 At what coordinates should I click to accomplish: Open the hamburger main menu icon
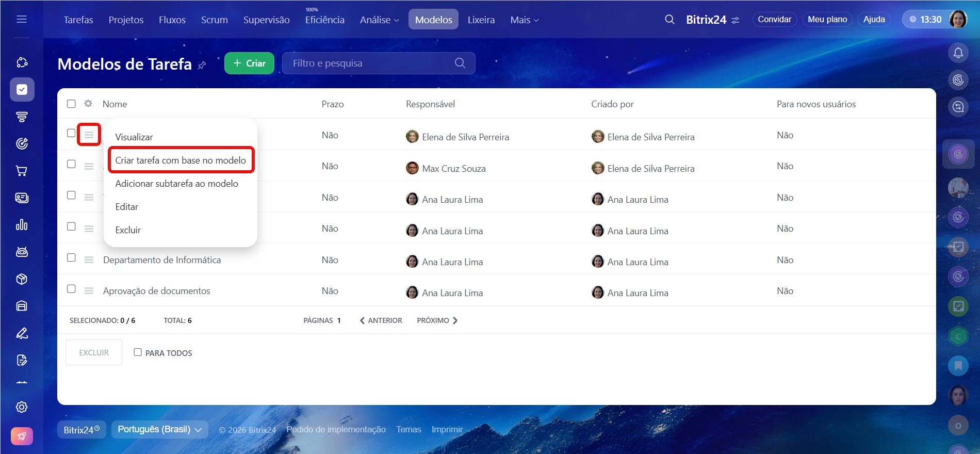click(x=22, y=19)
